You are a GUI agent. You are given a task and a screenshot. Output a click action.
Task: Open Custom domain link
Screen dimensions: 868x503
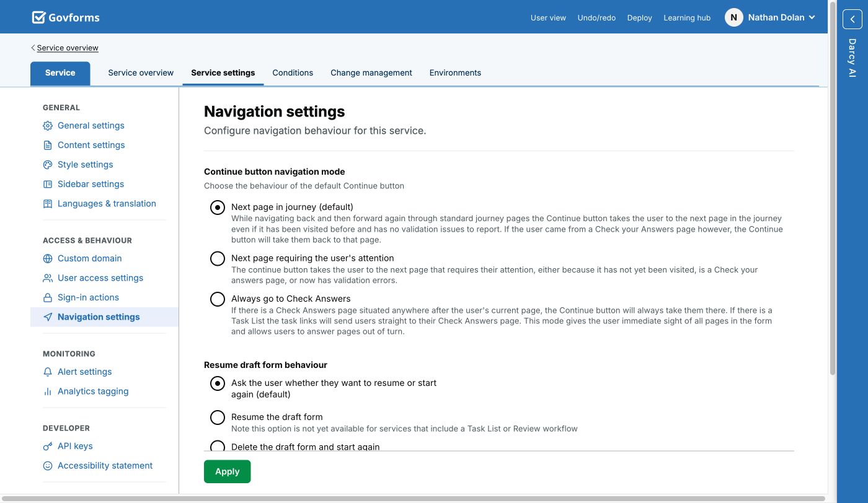coord(90,258)
